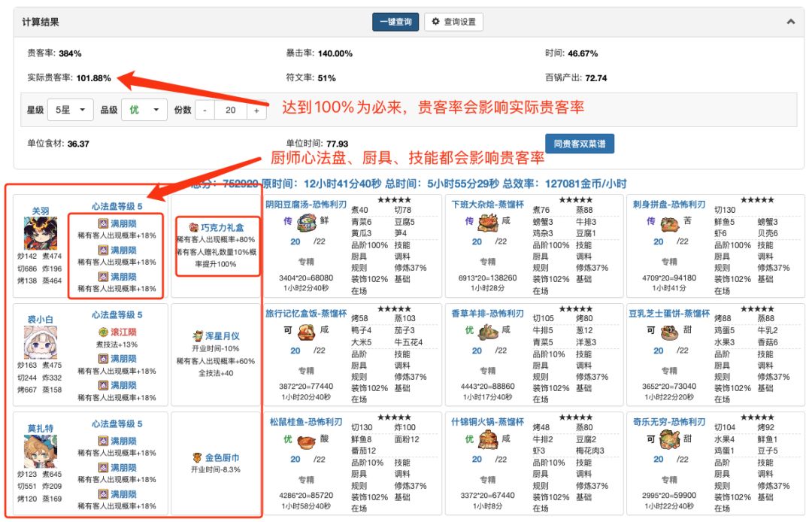The height and width of the screenshot is (522, 812).
Task: Increase 份数 with plus button
Action: [256, 110]
